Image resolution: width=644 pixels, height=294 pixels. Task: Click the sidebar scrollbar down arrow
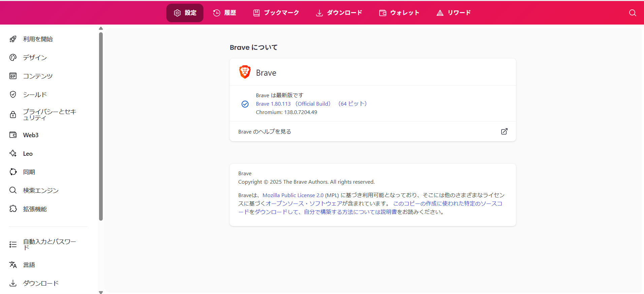coord(101,292)
